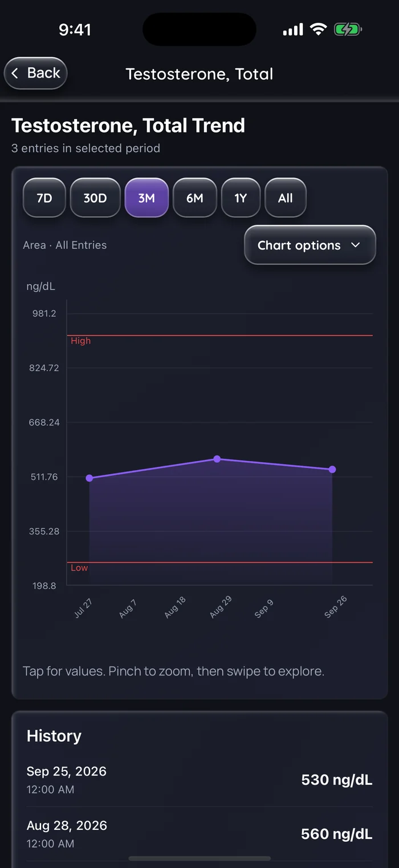This screenshot has width=399, height=868.
Task: Open the Chart options dropdown
Action: (x=310, y=245)
